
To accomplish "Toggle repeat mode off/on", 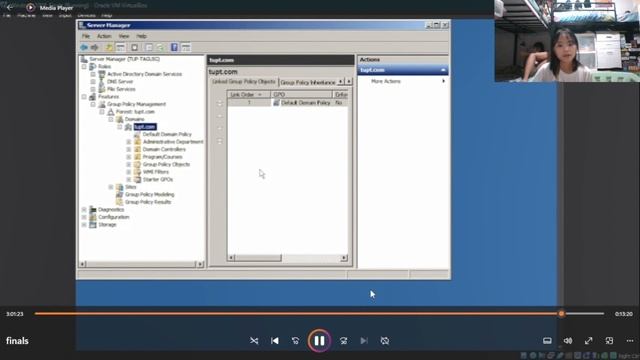I will click(x=384, y=340).
